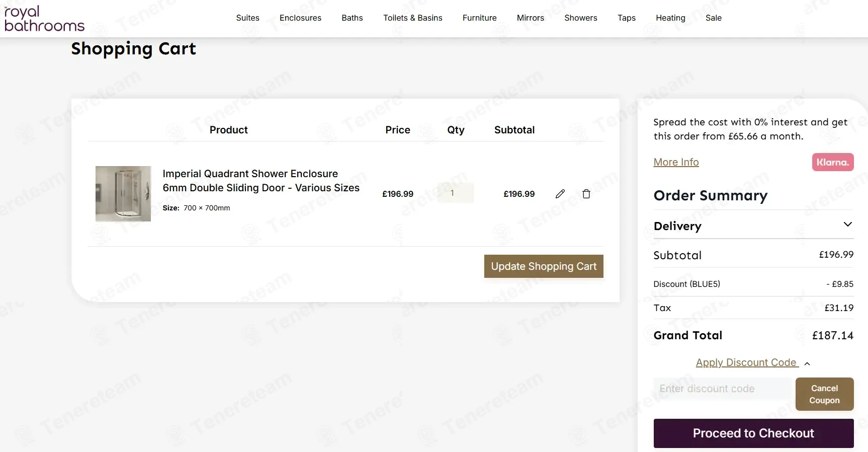Screen dimensions: 868x452
Task: Navigate to Showers category
Action: pyautogui.click(x=581, y=18)
